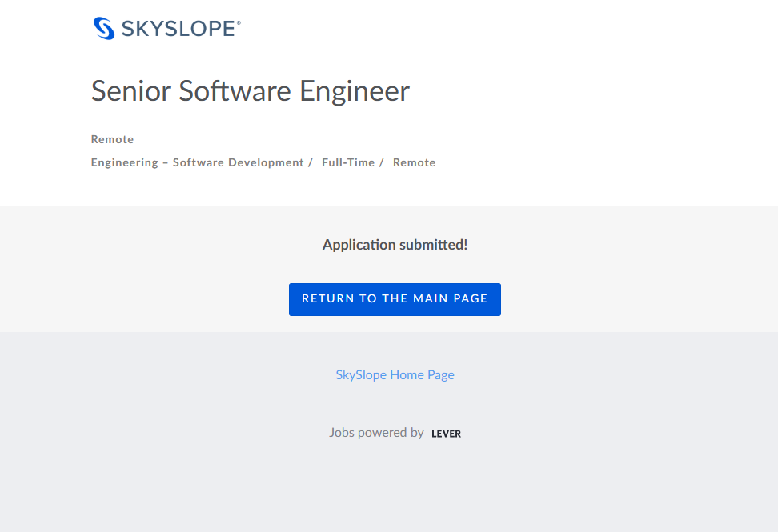Click the Remote location label under the title
The height and width of the screenshot is (532, 778).
pos(112,139)
